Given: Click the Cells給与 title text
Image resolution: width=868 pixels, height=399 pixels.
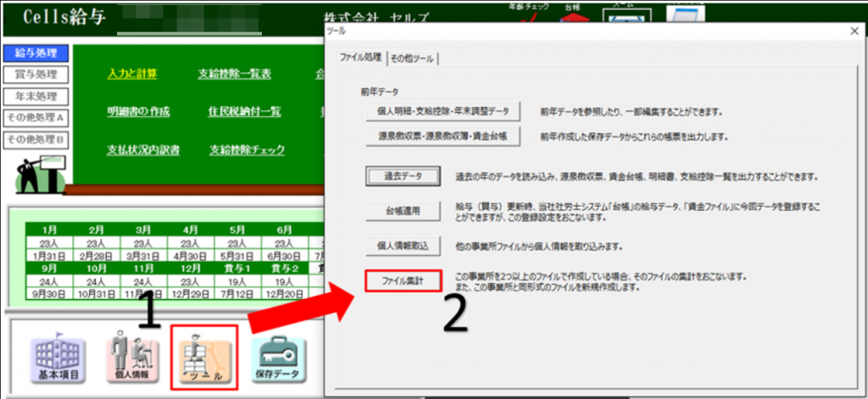Looking at the screenshot, I should (63, 17).
